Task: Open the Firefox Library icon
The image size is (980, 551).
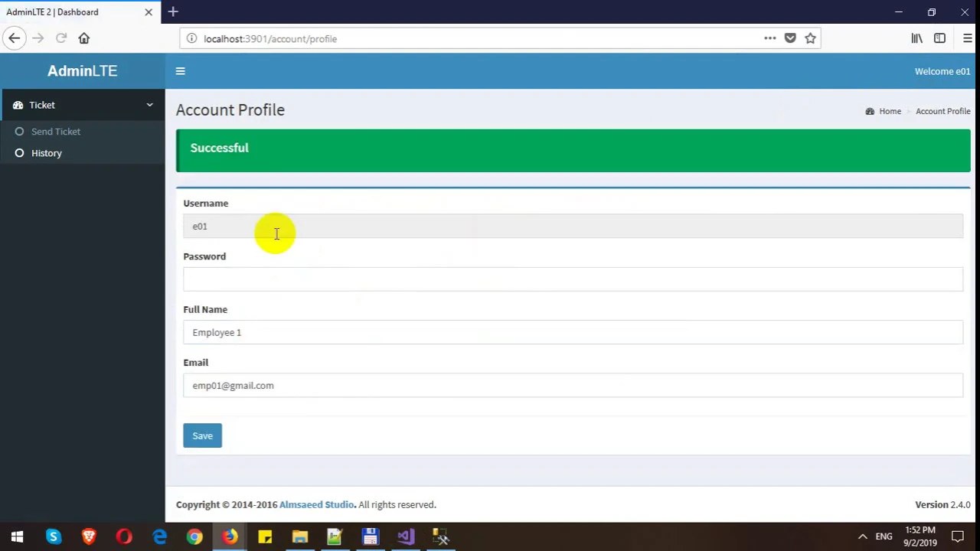Action: coord(916,38)
